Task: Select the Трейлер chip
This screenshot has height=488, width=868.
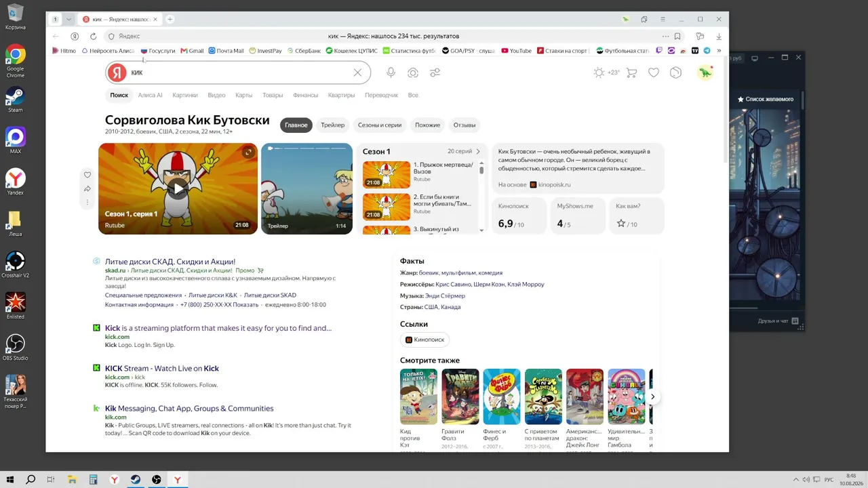Action: (x=332, y=125)
